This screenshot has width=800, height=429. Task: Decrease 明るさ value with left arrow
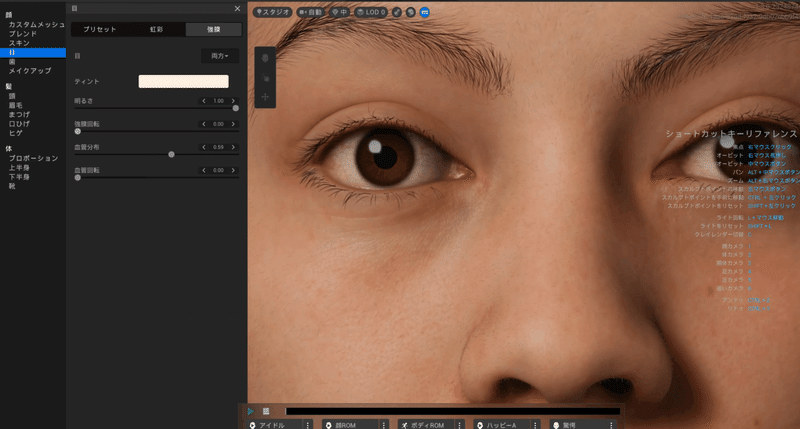204,101
